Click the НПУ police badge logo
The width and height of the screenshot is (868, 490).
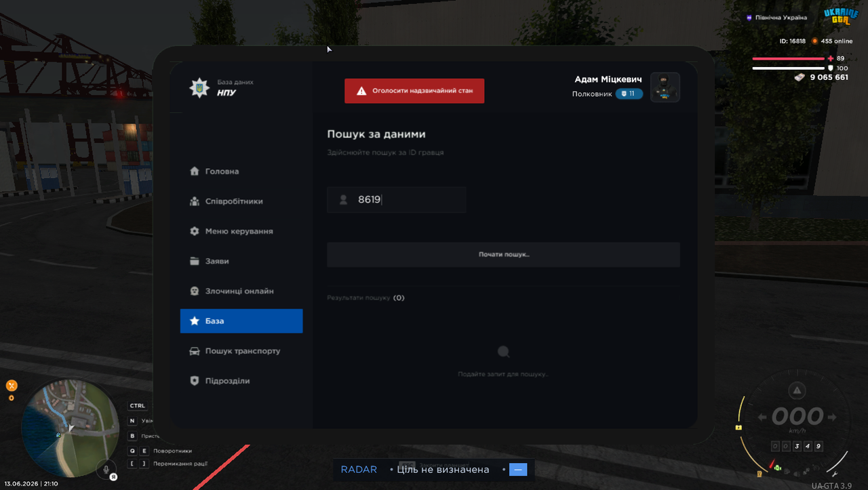click(x=199, y=88)
